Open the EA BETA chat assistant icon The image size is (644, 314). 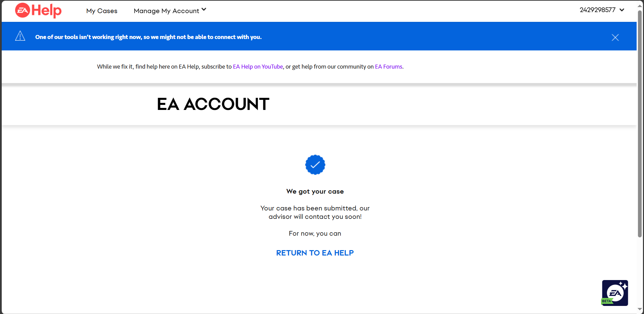tap(615, 293)
